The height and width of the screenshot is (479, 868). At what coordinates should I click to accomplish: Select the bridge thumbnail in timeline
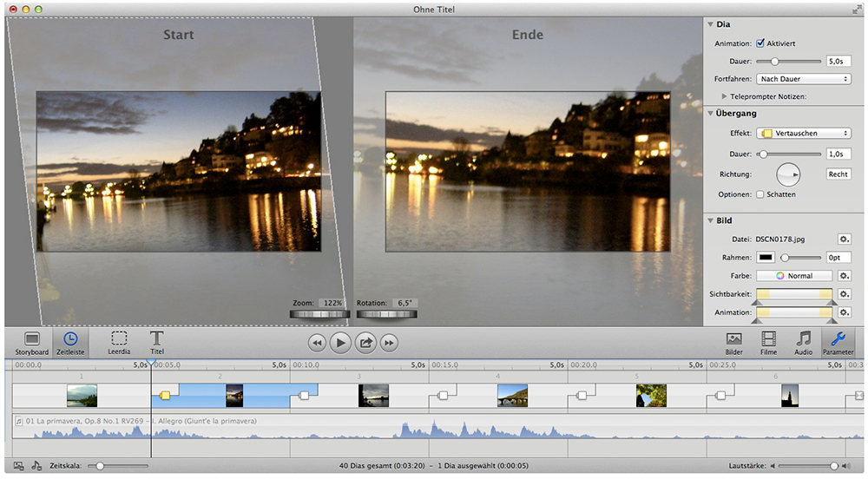point(512,396)
